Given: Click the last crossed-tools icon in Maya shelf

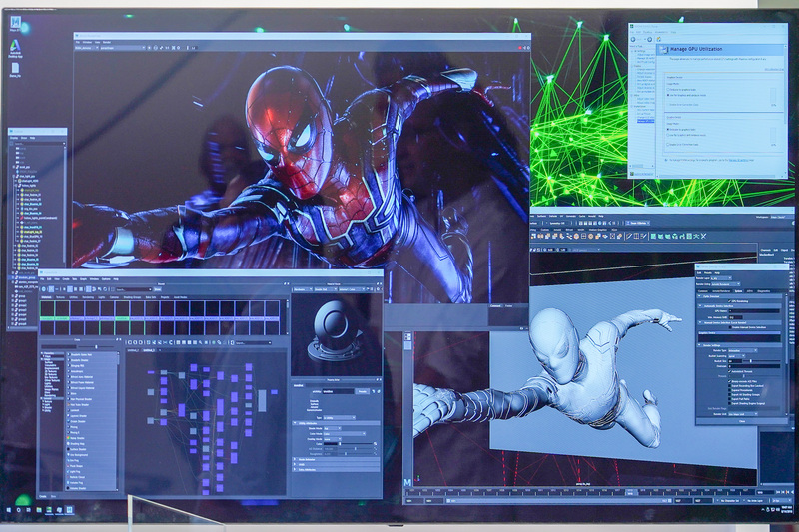Looking at the screenshot, I should (x=704, y=236).
